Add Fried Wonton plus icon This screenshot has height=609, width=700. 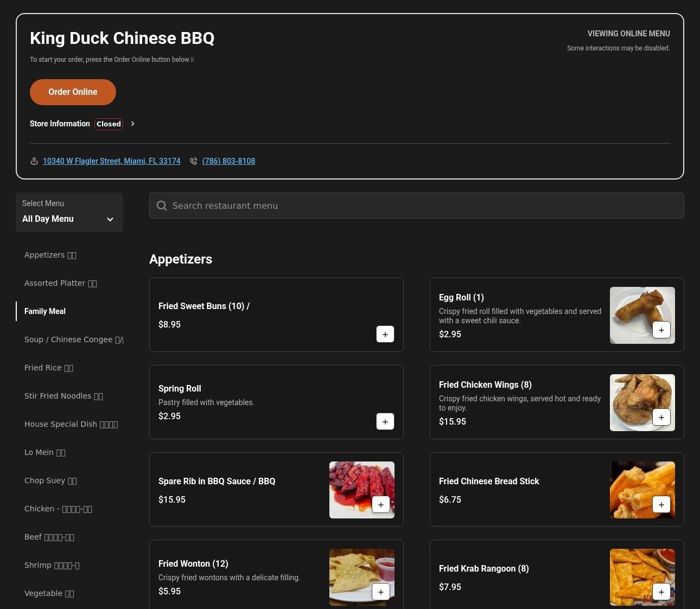click(x=380, y=592)
